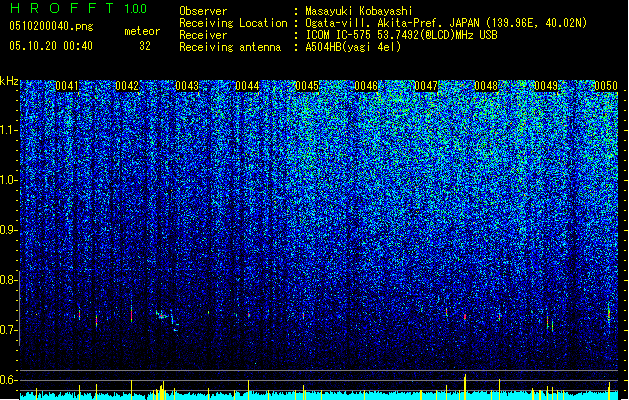Click the 'Receiving antenna' label
The height and width of the screenshot is (400, 629).
pyautogui.click(x=230, y=47)
